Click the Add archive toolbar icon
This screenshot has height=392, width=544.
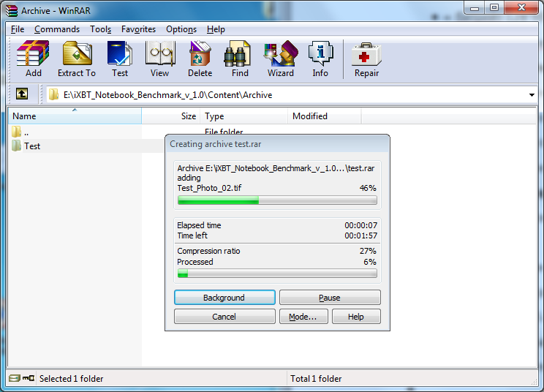pyautogui.click(x=34, y=59)
